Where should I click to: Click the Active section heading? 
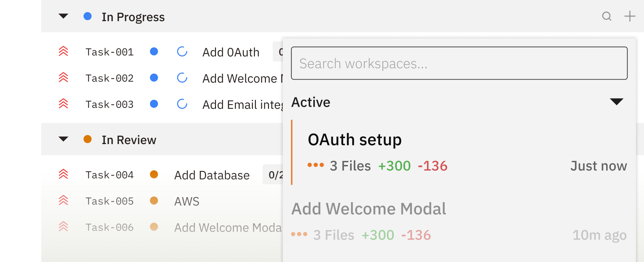point(311,102)
